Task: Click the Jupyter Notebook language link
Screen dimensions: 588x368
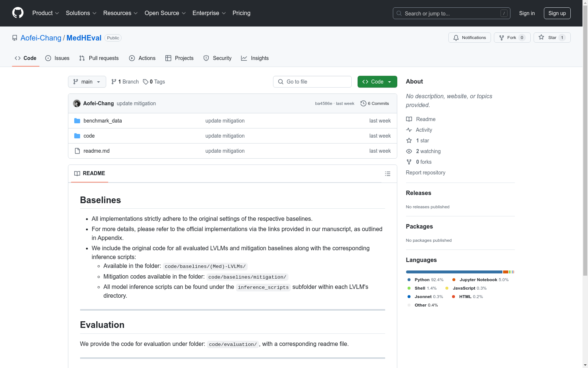Action: click(480, 280)
